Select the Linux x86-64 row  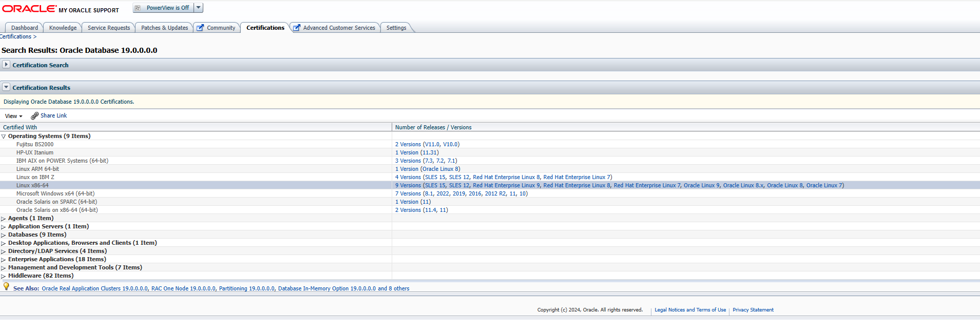click(x=490, y=185)
